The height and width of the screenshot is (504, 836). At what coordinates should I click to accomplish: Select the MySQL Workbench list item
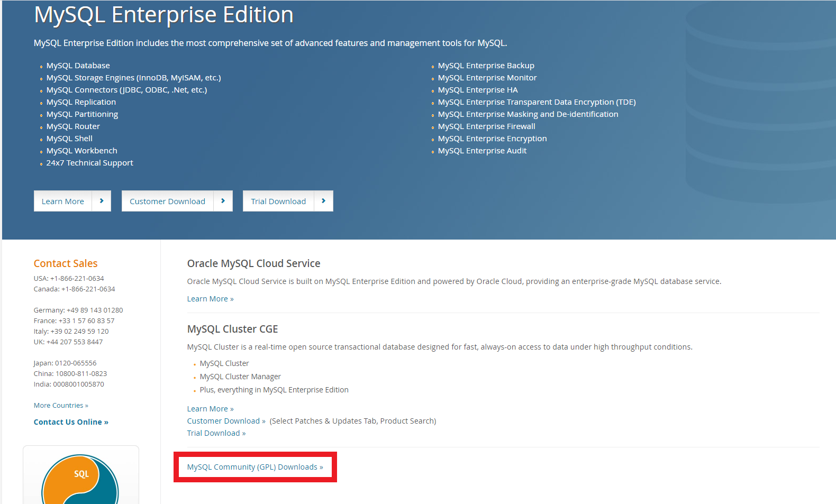82,151
